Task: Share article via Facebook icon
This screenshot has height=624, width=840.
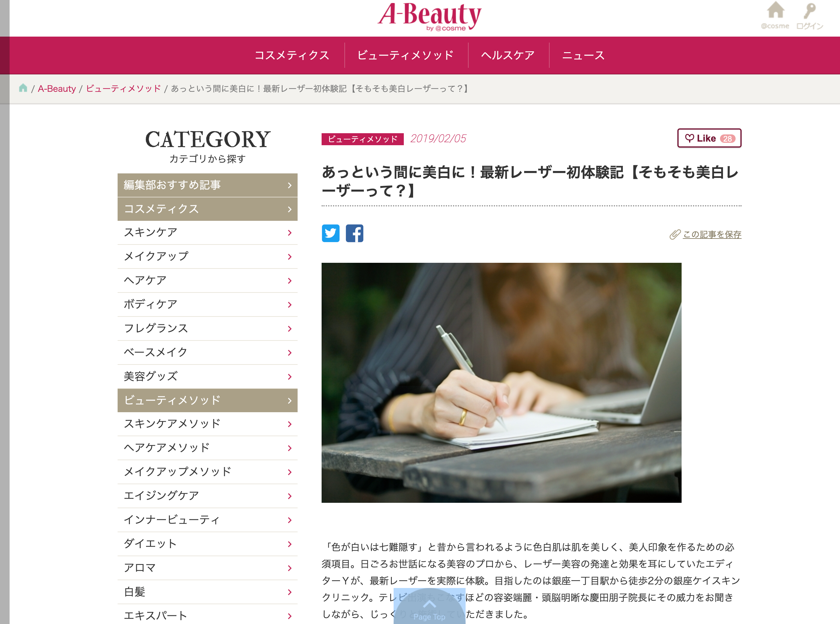Action: 354,233
